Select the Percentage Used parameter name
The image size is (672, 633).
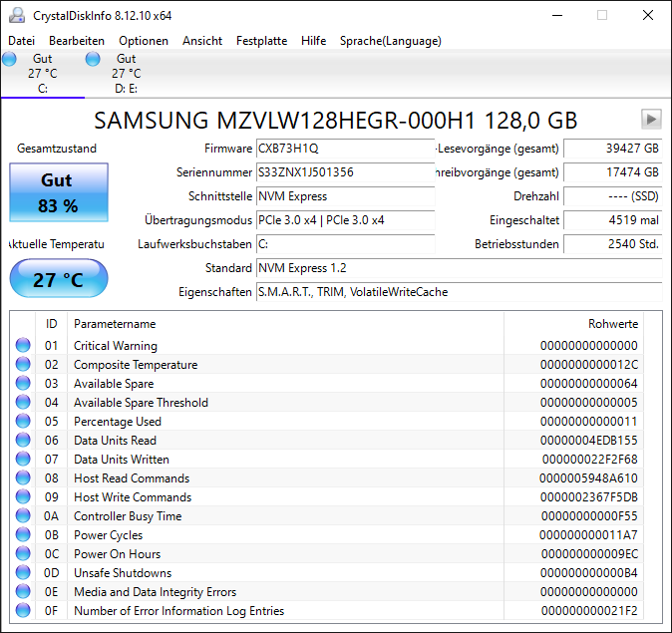coord(118,422)
